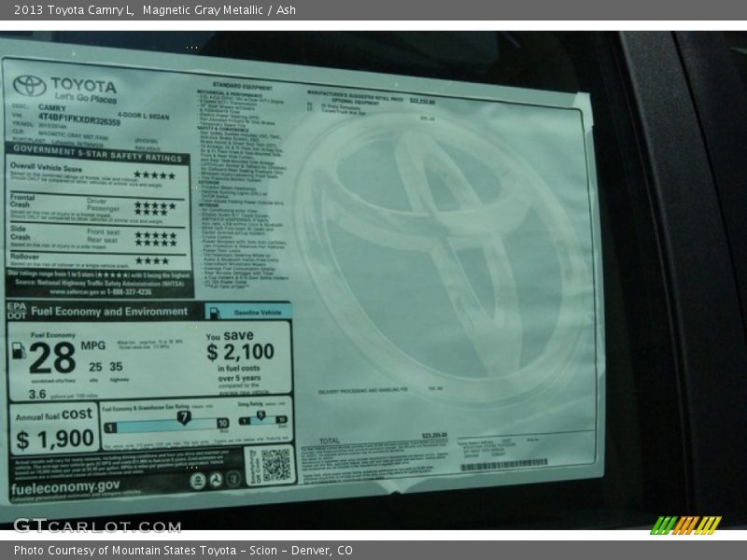Expand the Standard Equipment list

(243, 82)
